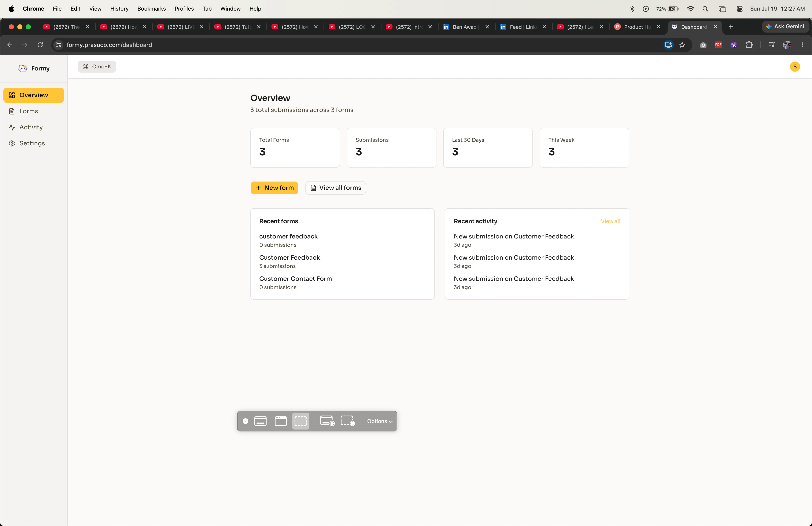
Task: Open Chrome extensions puzzle icon
Action: pos(749,45)
